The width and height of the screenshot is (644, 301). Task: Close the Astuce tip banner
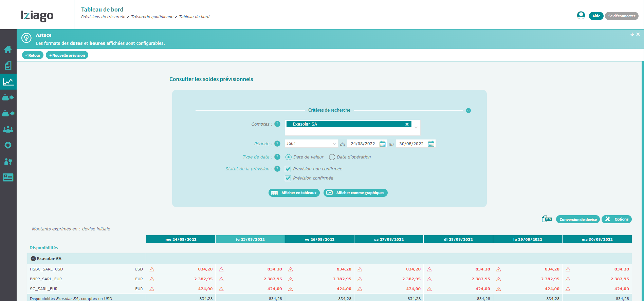coord(638,34)
